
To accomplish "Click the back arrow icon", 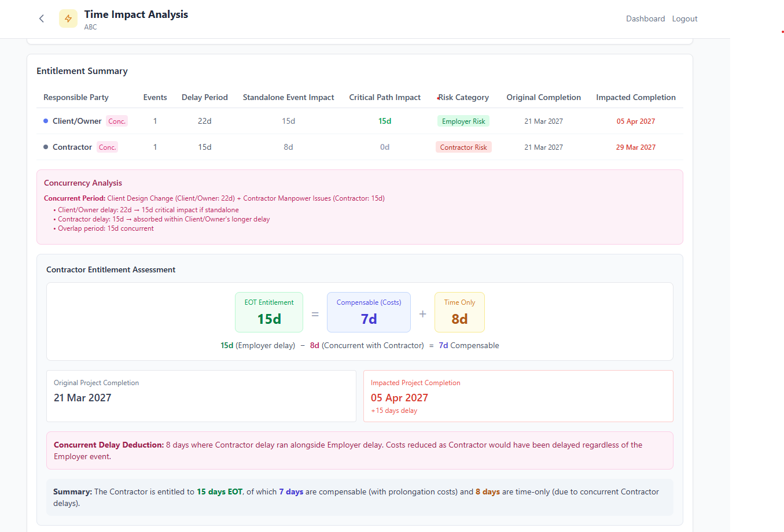I will pyautogui.click(x=42, y=19).
